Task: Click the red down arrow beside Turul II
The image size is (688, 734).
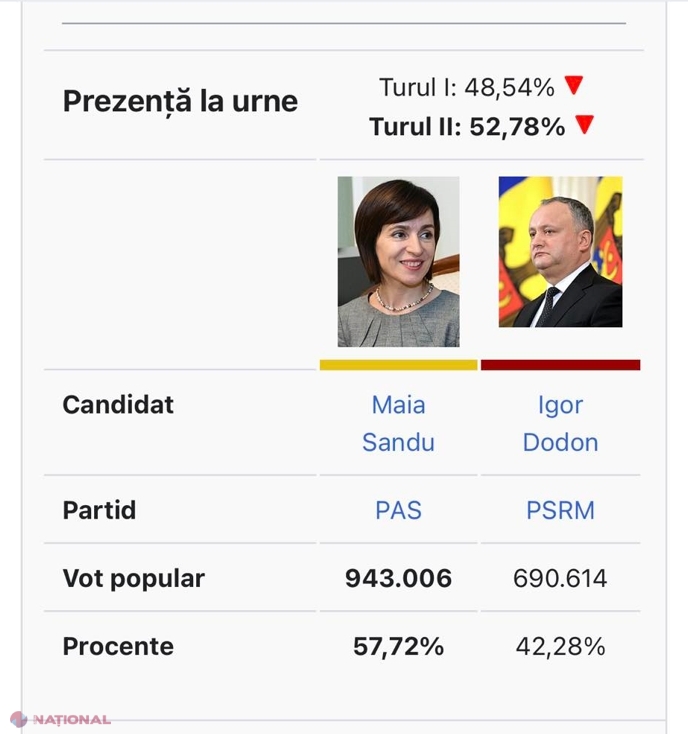Action: 585,125
